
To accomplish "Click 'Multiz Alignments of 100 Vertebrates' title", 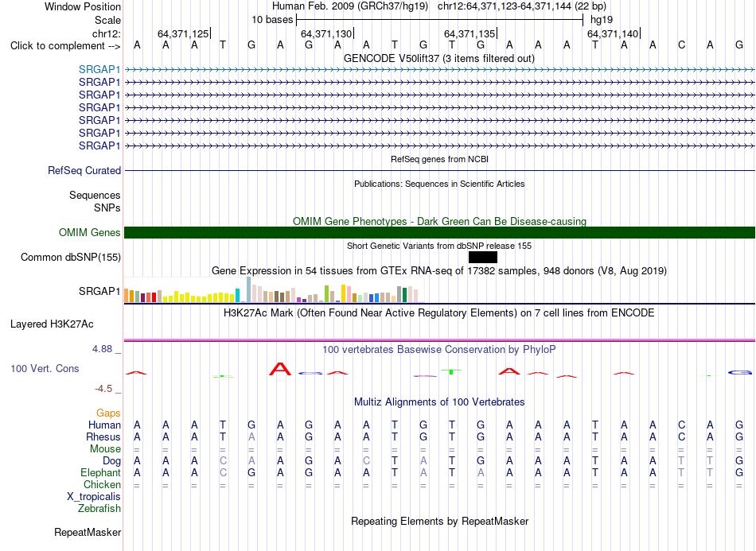I will coord(439,402).
